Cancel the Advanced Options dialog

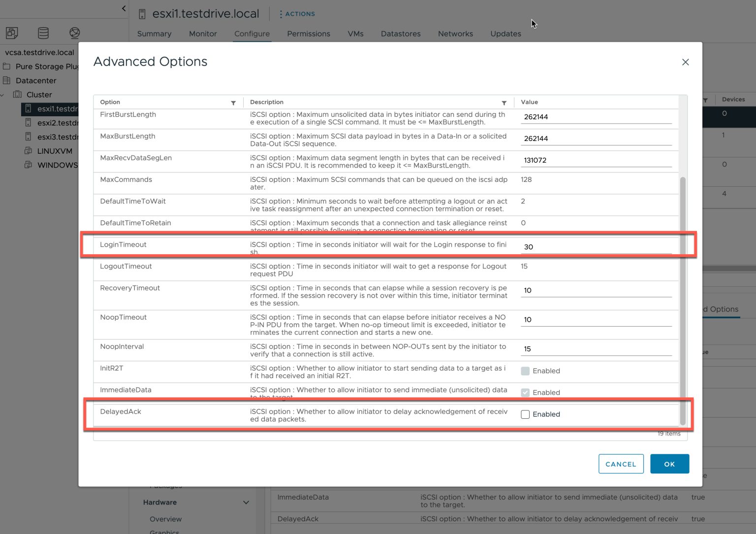point(621,464)
